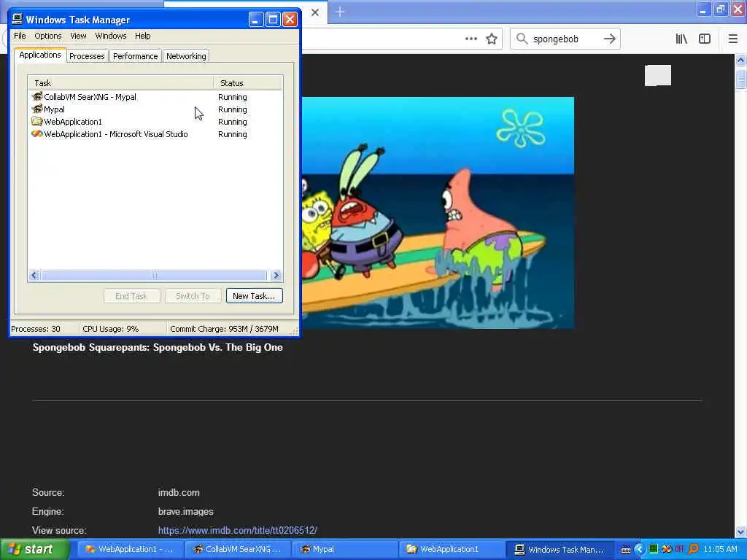Click Windows Task Manager taskbar button
This screenshot has height=560, width=747.
point(558,549)
